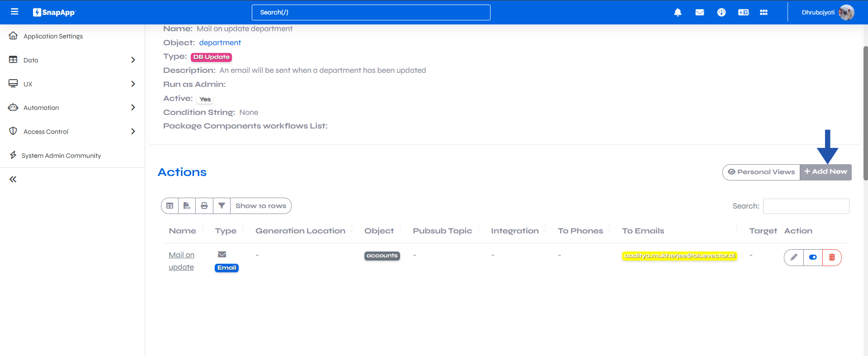This screenshot has height=356, width=868.
Task: Click the Data table icon
Action: point(13,60)
